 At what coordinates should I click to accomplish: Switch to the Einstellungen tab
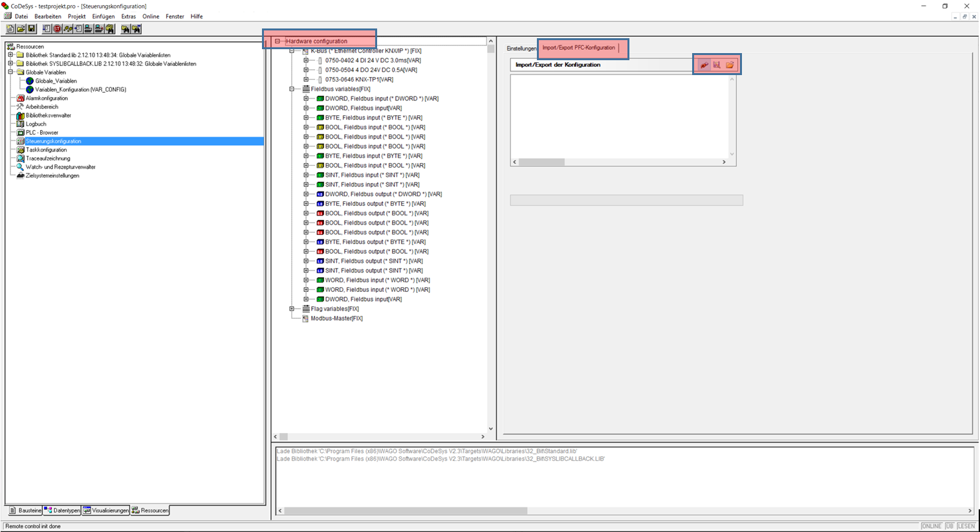[521, 49]
